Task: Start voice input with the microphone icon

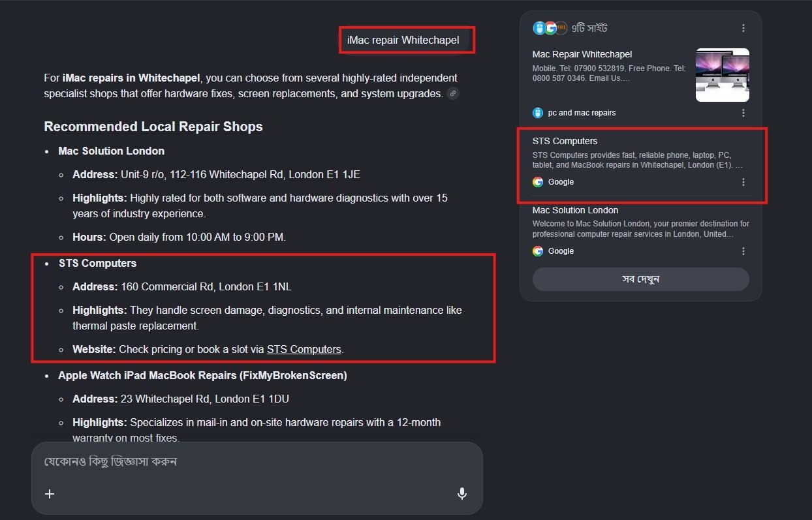Action: coord(462,494)
